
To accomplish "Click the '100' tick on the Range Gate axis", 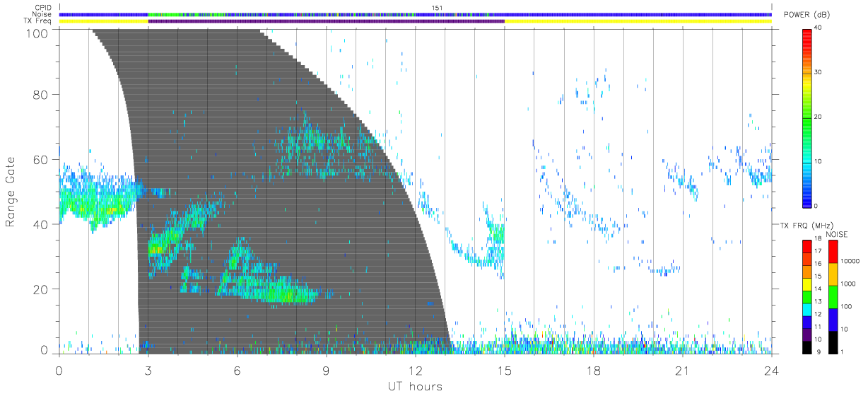I will [x=38, y=33].
